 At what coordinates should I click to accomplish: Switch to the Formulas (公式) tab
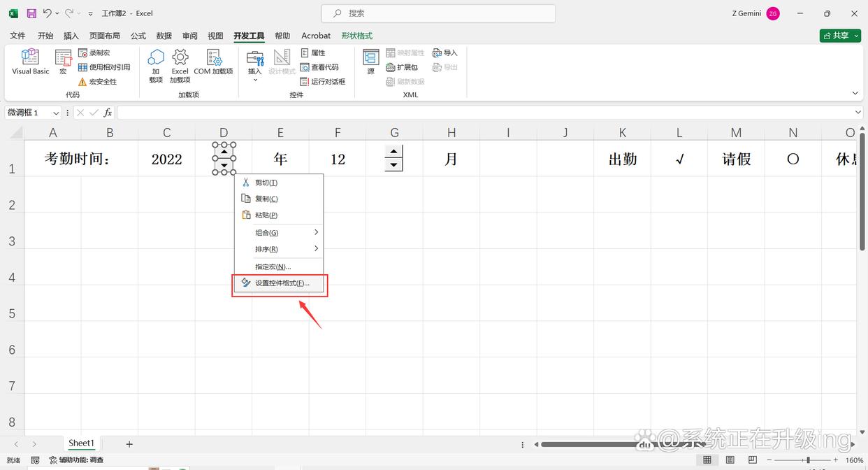pos(138,36)
